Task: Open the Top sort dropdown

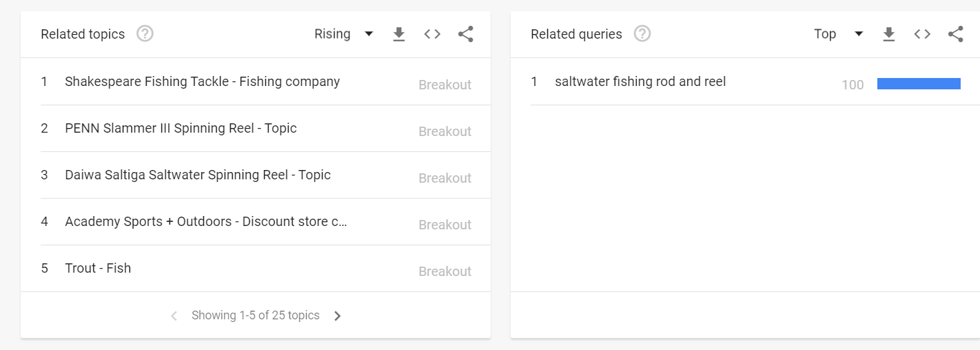Action: click(x=838, y=34)
